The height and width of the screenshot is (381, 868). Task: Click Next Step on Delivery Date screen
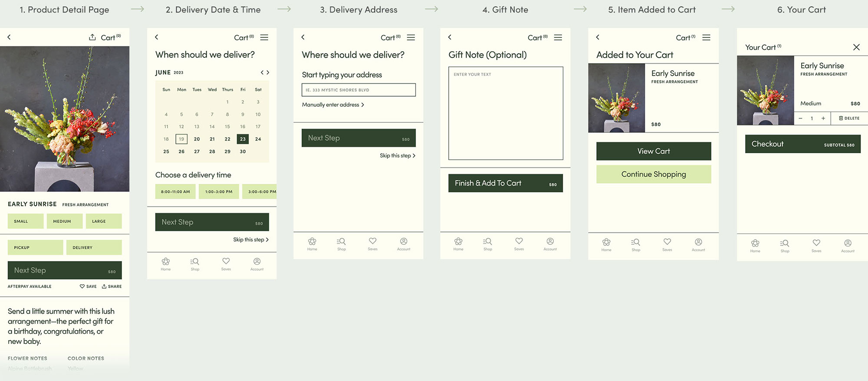[212, 222]
